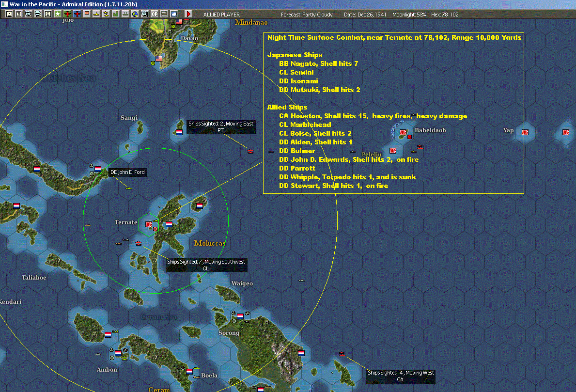Click the crosshair target toolbar icon

[145, 14]
